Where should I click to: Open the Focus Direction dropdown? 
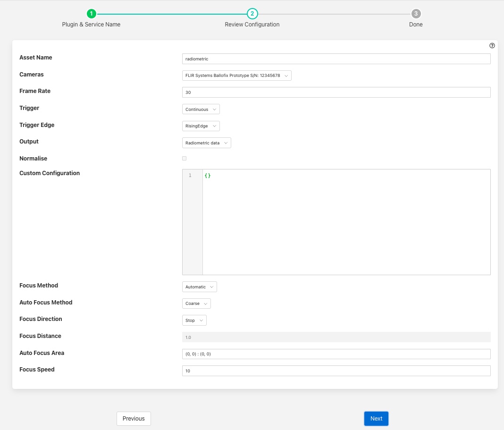(x=194, y=320)
